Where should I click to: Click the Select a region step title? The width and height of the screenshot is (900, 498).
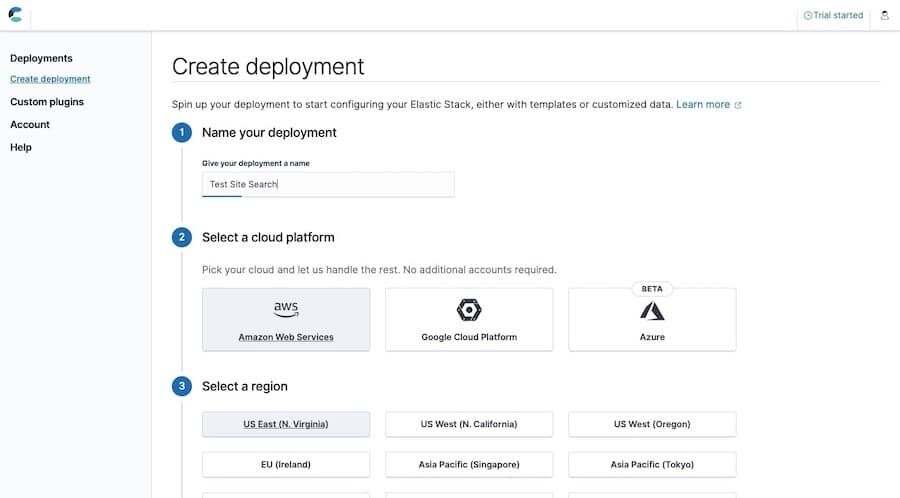(245, 386)
